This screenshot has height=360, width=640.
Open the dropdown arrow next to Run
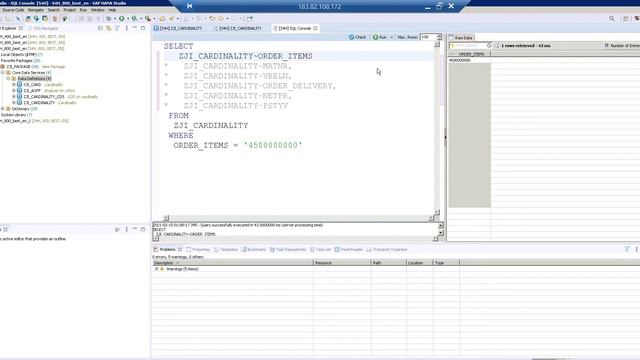click(x=391, y=37)
